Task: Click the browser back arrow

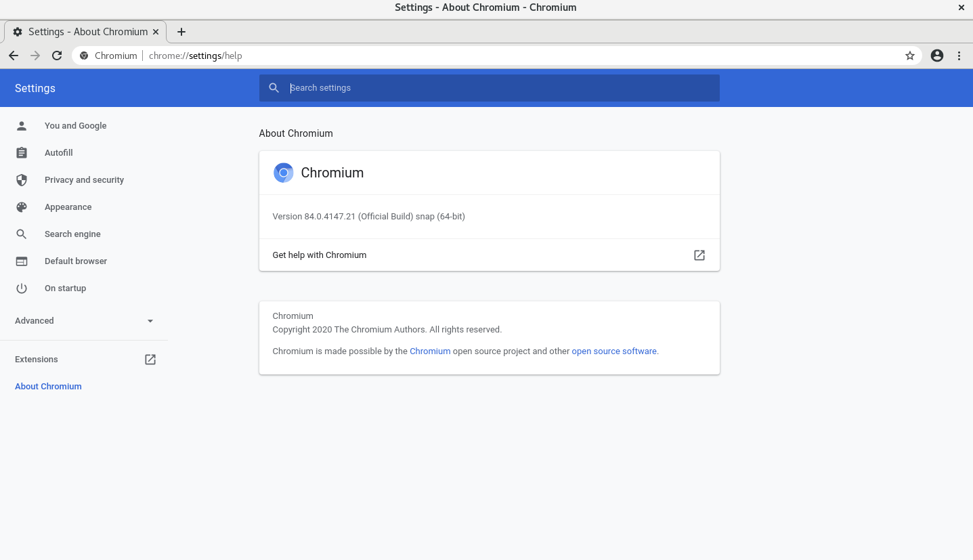Action: coord(14,56)
